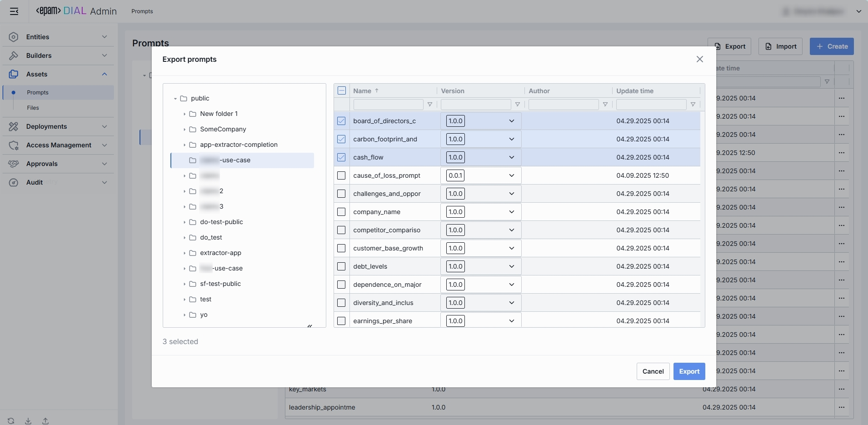Click the Name filter input field

pos(388,105)
